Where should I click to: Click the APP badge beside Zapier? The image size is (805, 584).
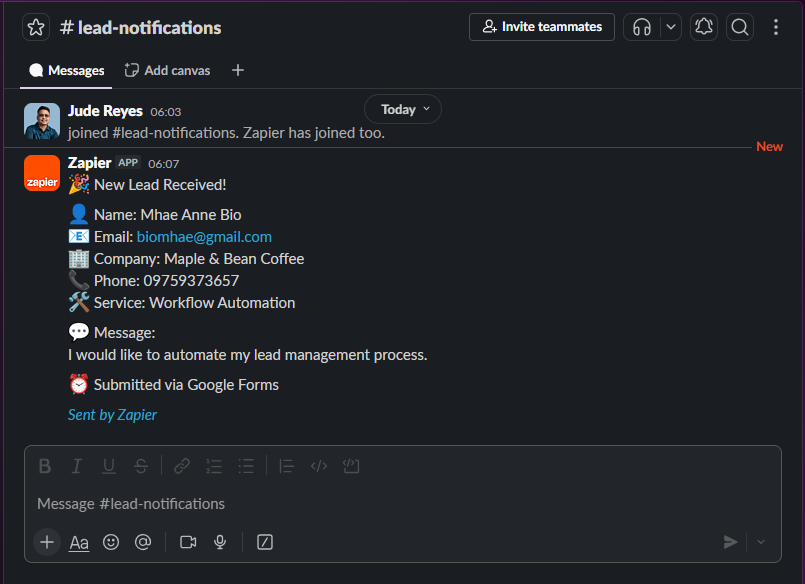coord(128,163)
